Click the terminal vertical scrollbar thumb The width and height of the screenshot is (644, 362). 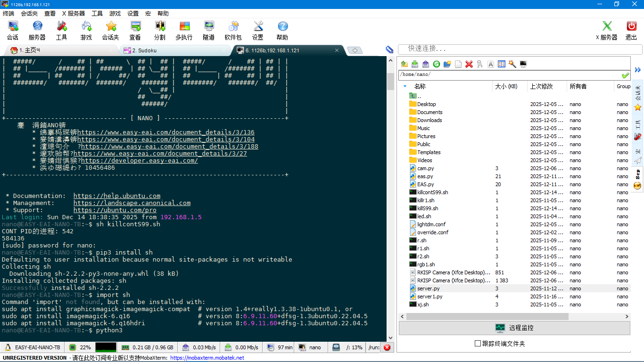[x=390, y=81]
